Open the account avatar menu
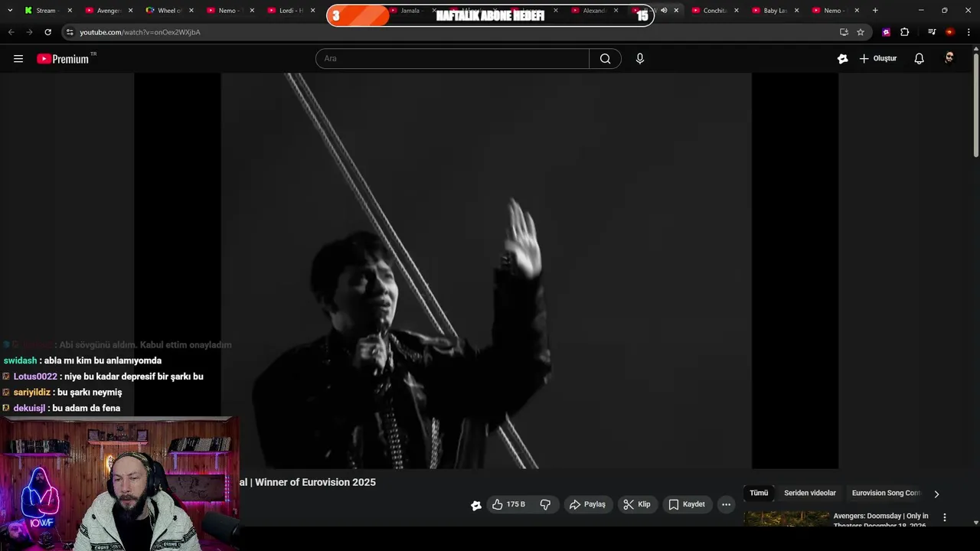This screenshot has height=551, width=980. pos(949,59)
